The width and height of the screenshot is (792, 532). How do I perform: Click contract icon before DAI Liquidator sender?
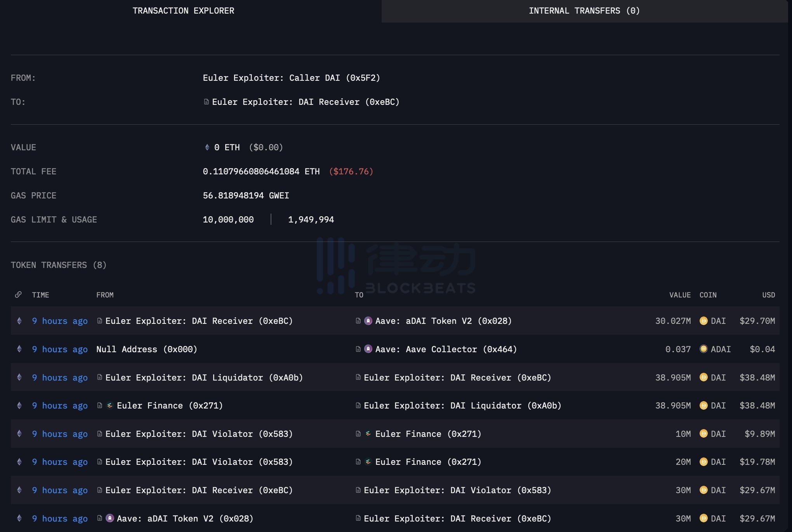coord(99,377)
